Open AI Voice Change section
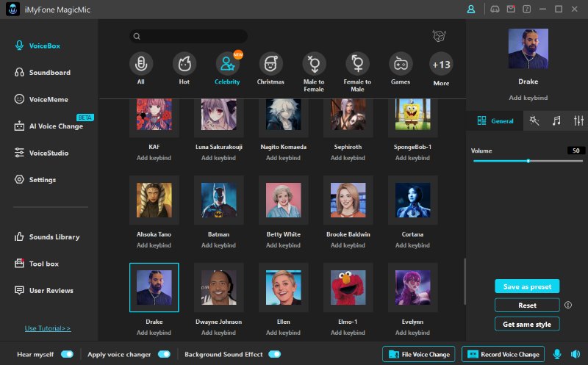The height and width of the screenshot is (365, 588). pyautogui.click(x=49, y=126)
